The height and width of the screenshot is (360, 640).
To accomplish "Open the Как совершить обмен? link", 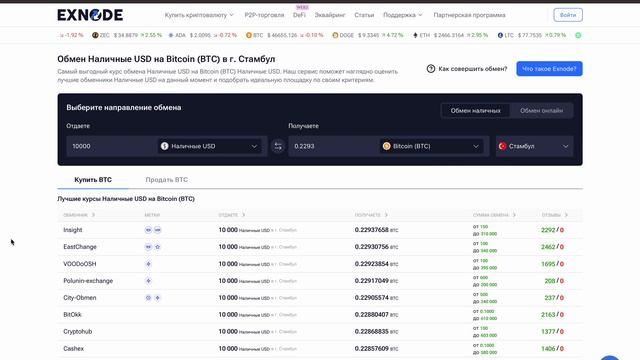I will click(x=473, y=69).
